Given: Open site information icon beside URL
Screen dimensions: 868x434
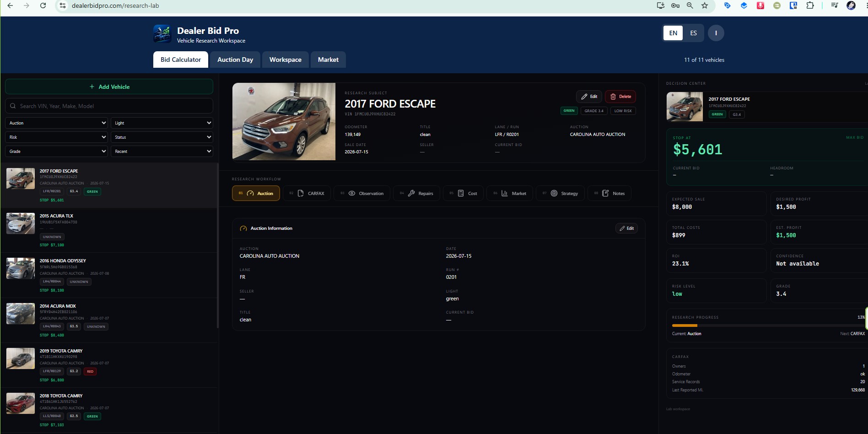Looking at the screenshot, I should click(63, 5).
